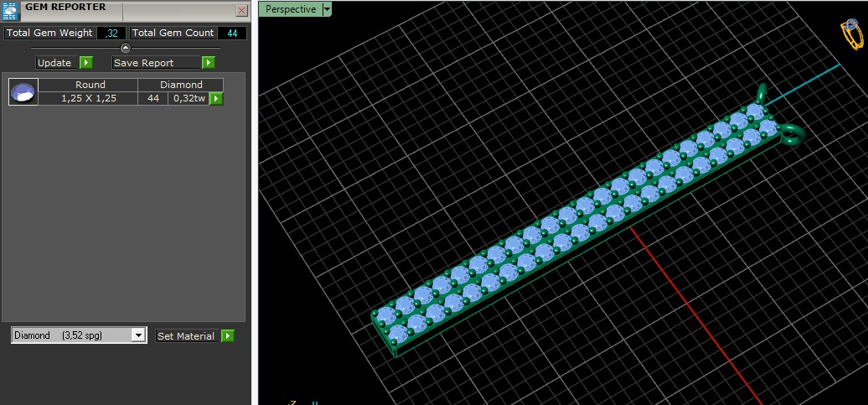Click the green arrow next to Set Material
The width and height of the screenshot is (868, 405).
point(228,335)
